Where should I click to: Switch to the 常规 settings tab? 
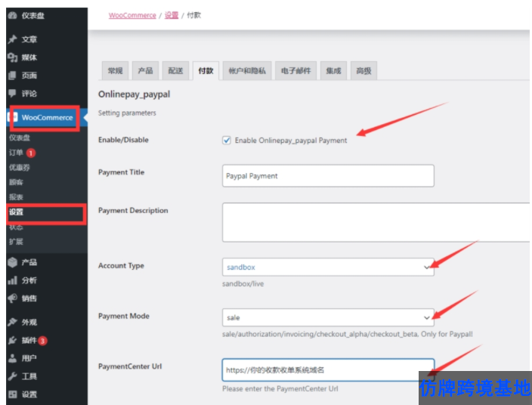tap(115, 70)
